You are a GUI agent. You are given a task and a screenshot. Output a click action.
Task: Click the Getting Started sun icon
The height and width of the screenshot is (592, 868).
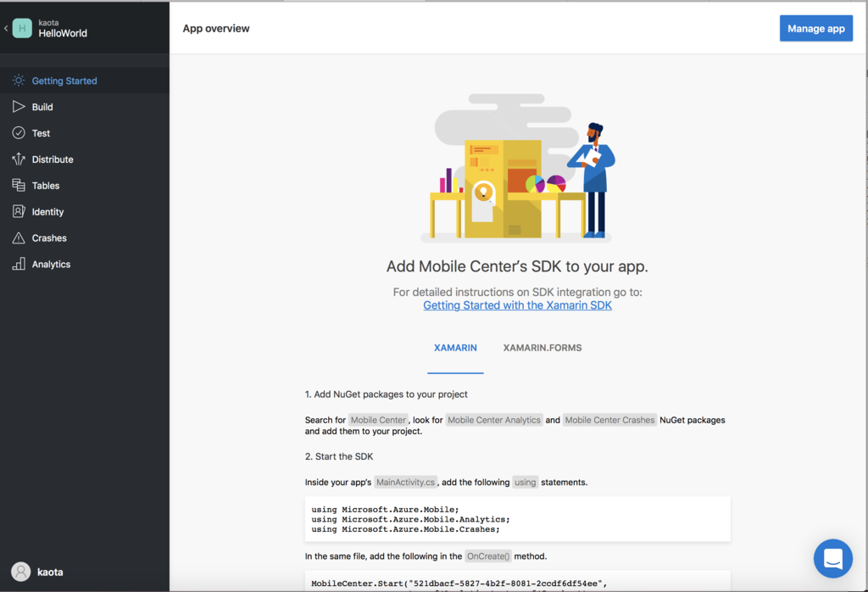click(x=19, y=81)
